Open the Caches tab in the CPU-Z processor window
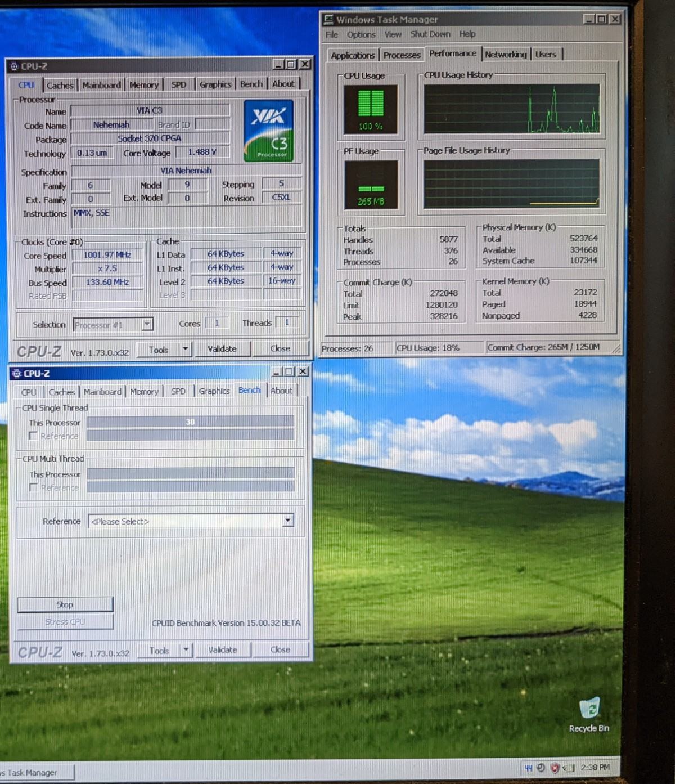The width and height of the screenshot is (675, 784). click(x=60, y=86)
